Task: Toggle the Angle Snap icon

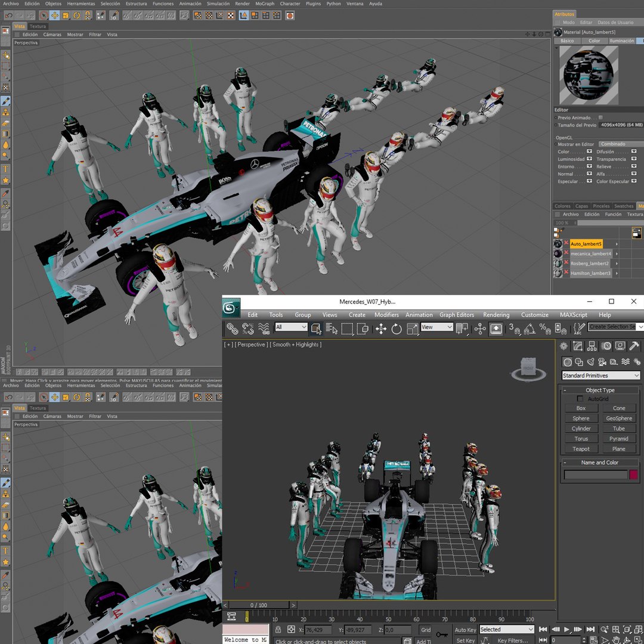Action: tap(530, 329)
